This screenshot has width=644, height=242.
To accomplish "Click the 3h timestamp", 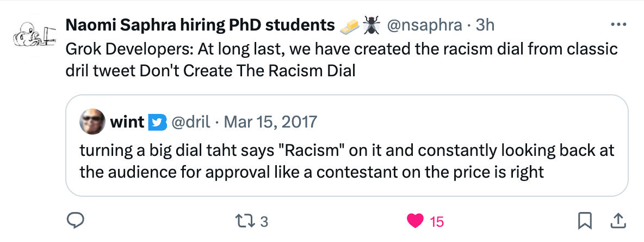I will (x=485, y=25).
